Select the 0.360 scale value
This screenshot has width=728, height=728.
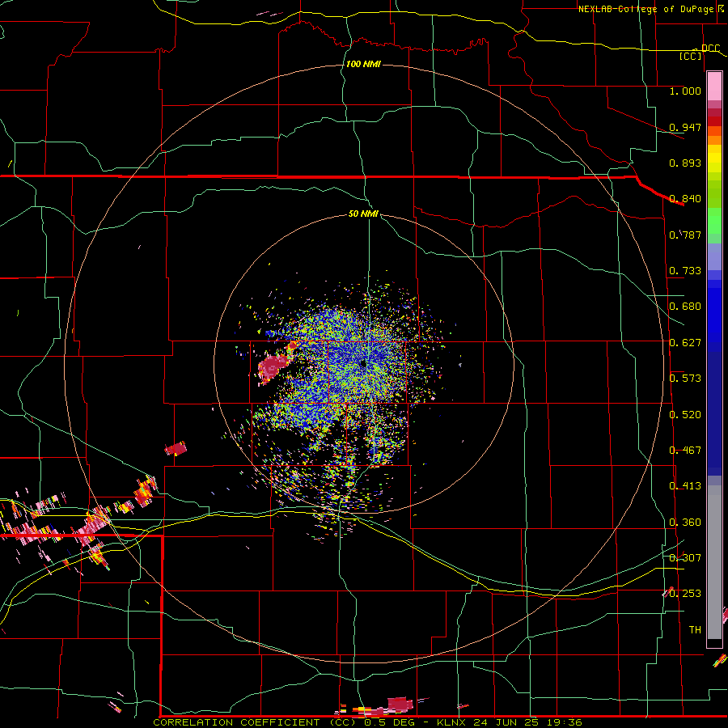(x=685, y=522)
